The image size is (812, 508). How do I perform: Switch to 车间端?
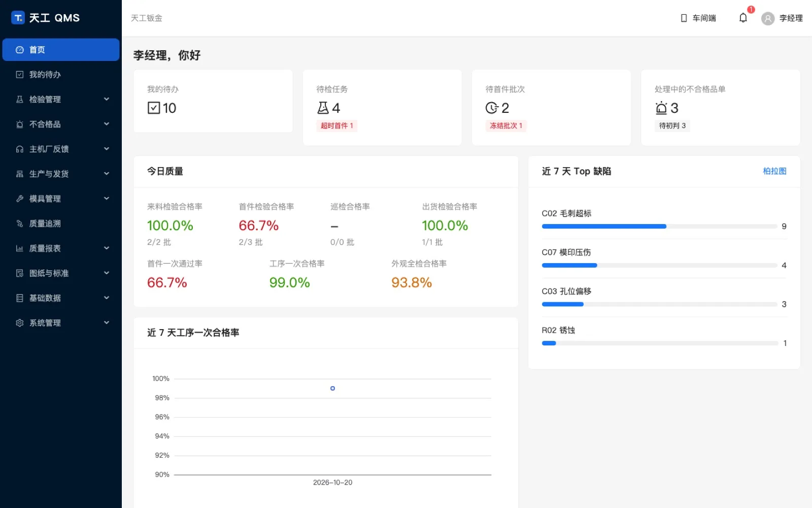point(698,18)
